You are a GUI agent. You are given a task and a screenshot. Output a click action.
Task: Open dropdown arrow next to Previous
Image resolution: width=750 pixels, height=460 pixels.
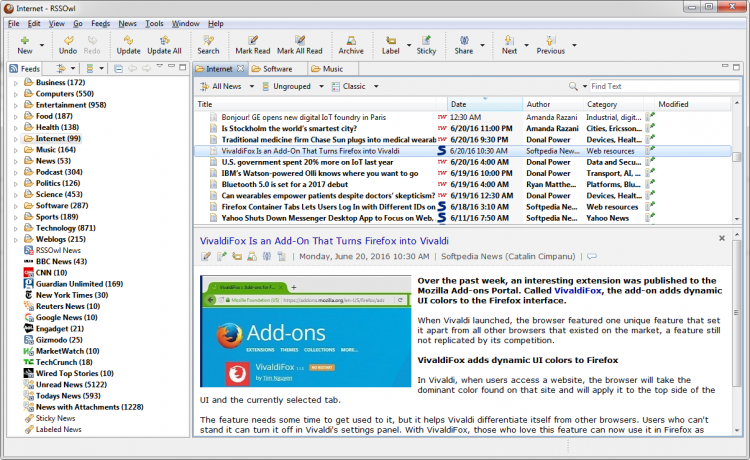pos(574,45)
